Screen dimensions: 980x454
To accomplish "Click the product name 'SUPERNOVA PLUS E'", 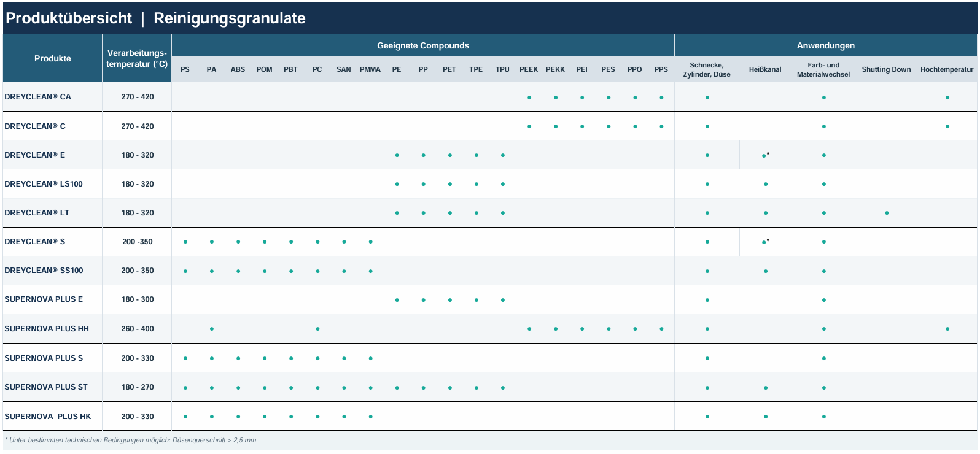I will [x=44, y=299].
